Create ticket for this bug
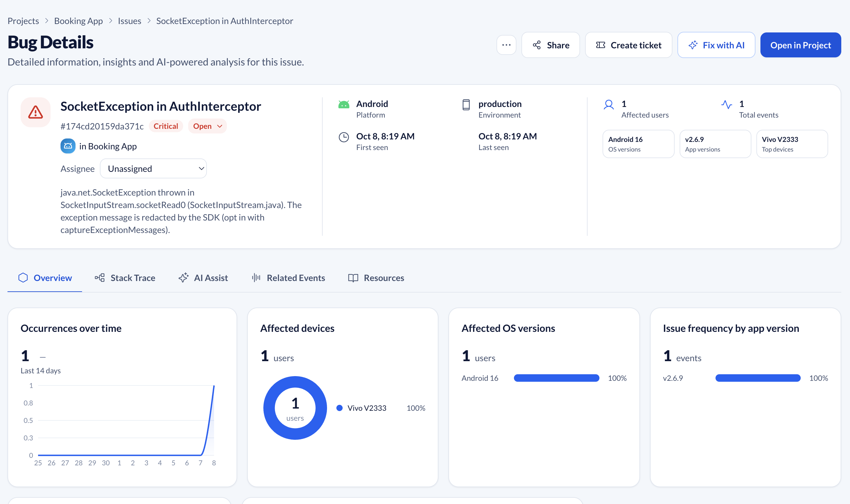The width and height of the screenshot is (850, 504). click(628, 45)
